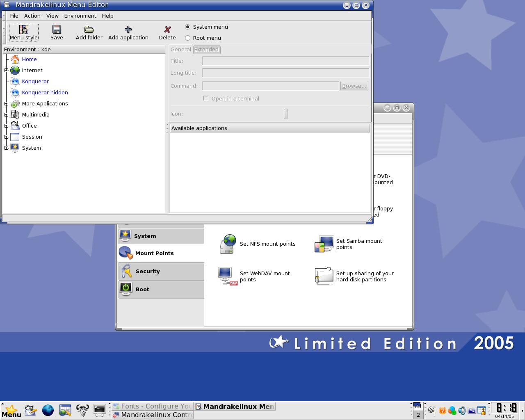525x420 pixels.
Task: Click the Available applications list header
Action: click(269, 128)
